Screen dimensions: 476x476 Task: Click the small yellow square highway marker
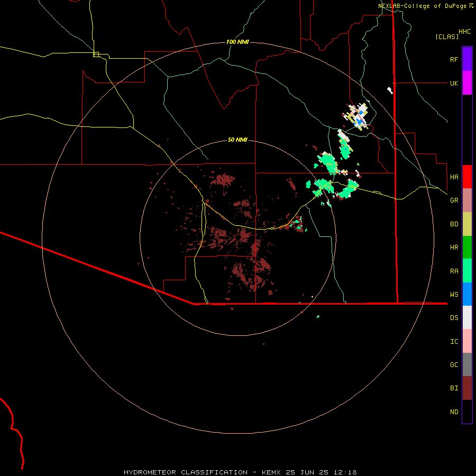coord(96,54)
